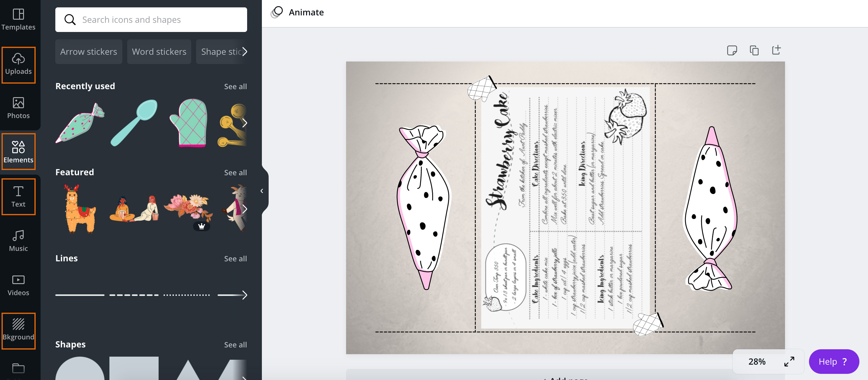The width and height of the screenshot is (868, 380).
Task: Add the dotted line element
Action: 187,295
